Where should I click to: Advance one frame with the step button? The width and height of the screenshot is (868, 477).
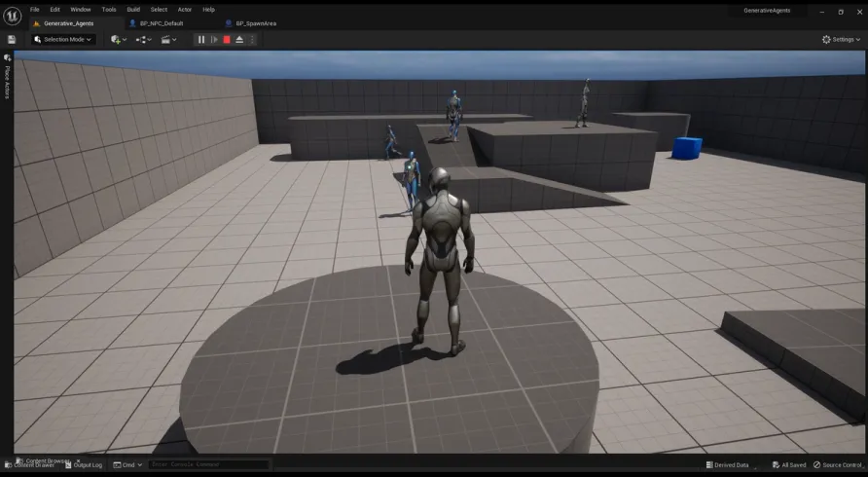click(x=214, y=40)
